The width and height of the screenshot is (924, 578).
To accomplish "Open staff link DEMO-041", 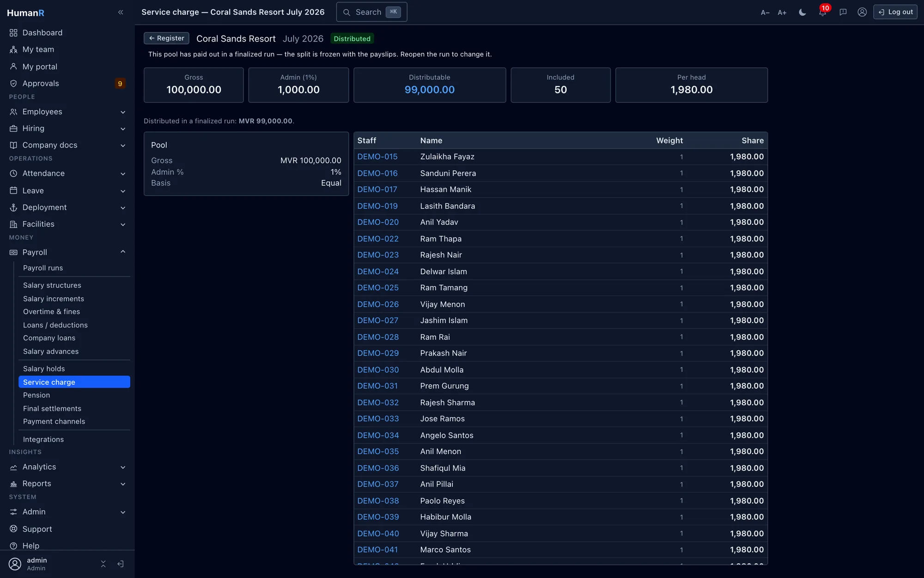I will pos(377,550).
